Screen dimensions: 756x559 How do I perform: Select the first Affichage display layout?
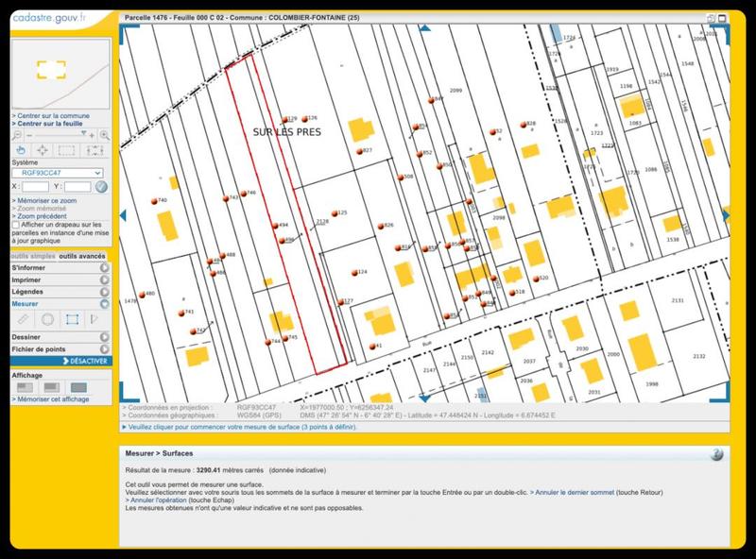coord(26,386)
